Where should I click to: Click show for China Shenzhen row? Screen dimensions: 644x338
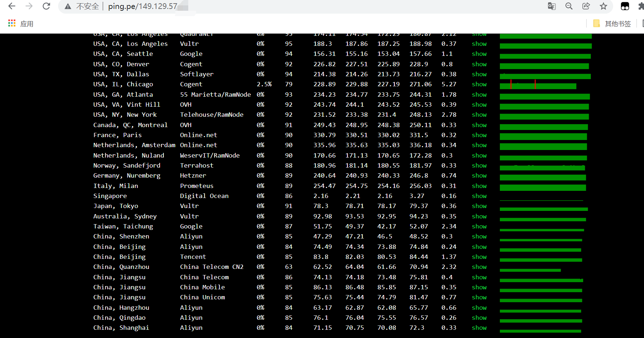pyautogui.click(x=479, y=236)
